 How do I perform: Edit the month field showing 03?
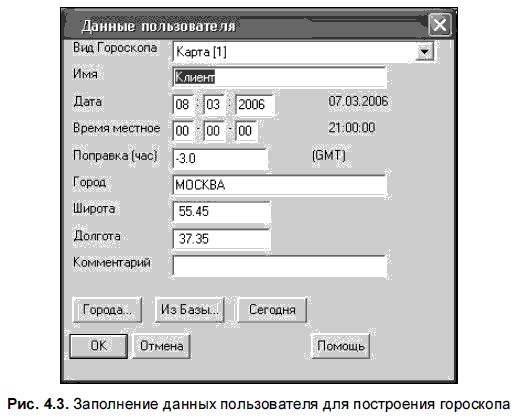coord(213,104)
